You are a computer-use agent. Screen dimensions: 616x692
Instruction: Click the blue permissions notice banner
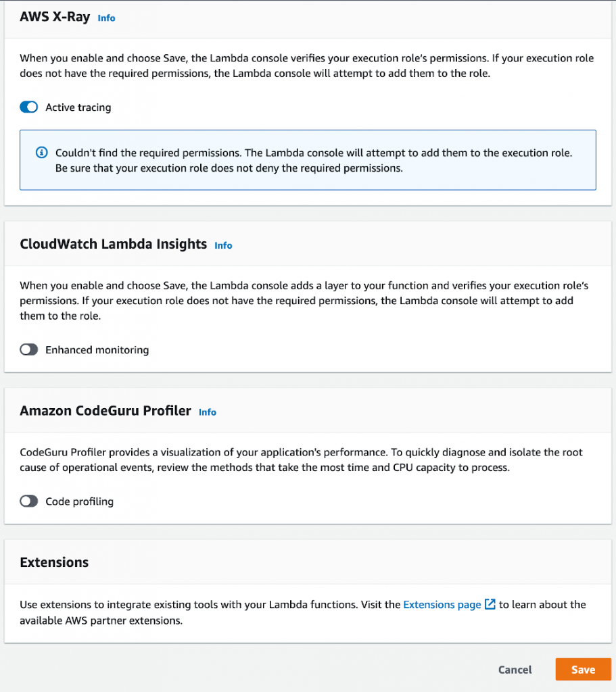tap(308, 159)
